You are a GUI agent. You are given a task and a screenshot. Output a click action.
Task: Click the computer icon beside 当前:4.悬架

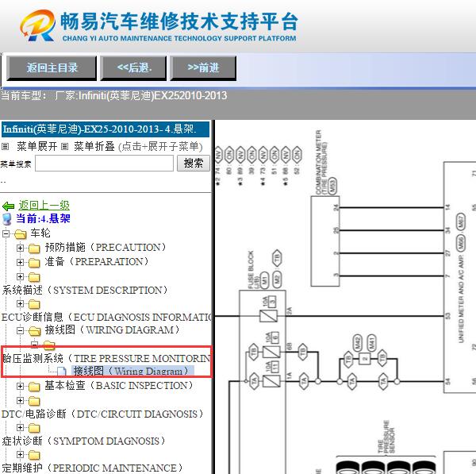click(6, 219)
